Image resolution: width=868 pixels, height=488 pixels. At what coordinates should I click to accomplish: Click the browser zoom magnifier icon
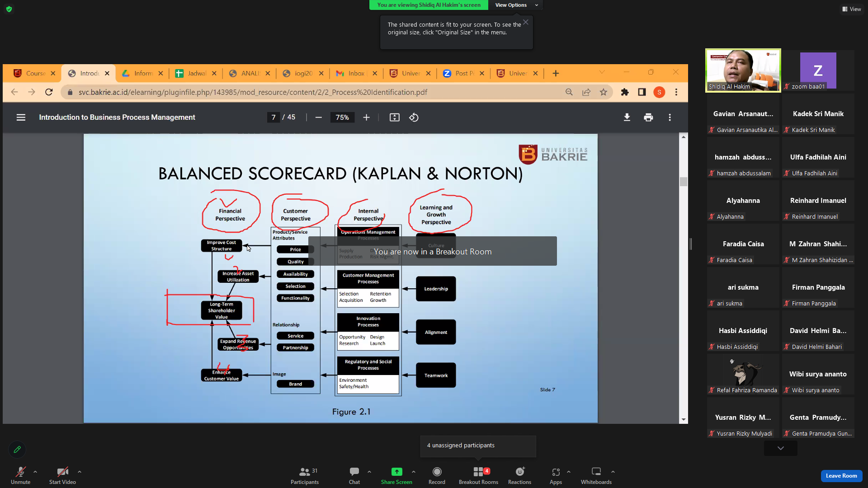[x=569, y=92]
